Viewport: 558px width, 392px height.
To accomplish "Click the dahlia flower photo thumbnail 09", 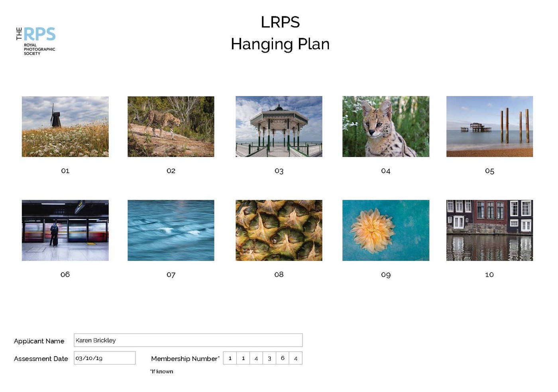I will click(385, 231).
